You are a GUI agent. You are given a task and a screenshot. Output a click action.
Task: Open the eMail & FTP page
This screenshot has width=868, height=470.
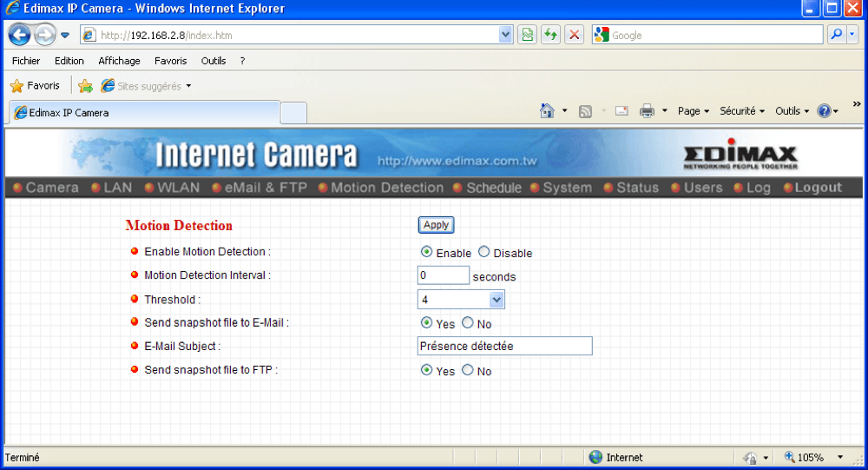point(260,188)
